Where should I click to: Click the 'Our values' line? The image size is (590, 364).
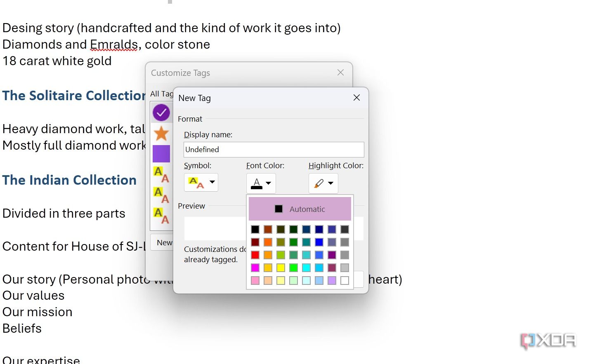coord(33,296)
